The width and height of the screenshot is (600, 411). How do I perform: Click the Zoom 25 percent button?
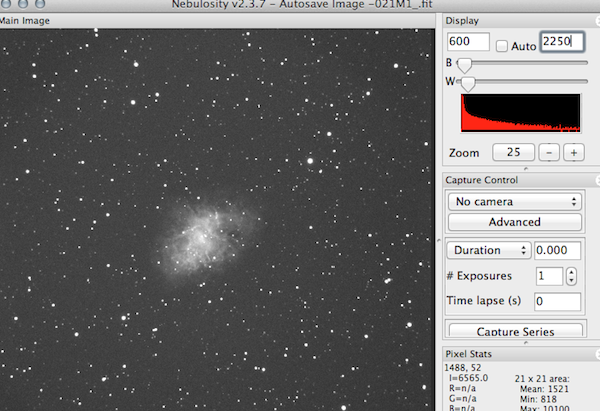click(x=513, y=152)
